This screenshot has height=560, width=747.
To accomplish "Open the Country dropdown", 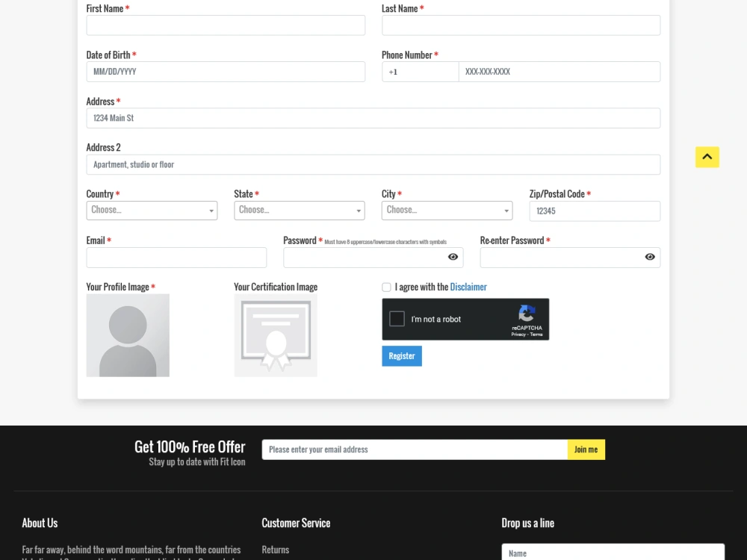I will point(152,211).
